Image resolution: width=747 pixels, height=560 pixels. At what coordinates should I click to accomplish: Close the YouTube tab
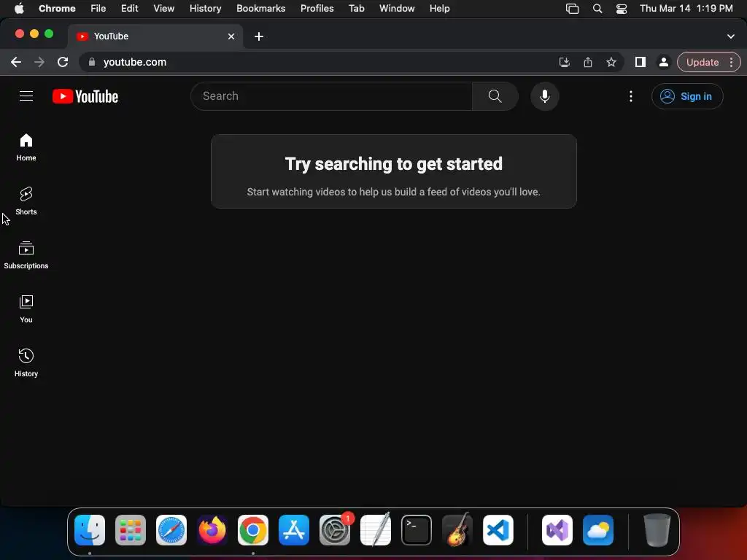coord(231,36)
